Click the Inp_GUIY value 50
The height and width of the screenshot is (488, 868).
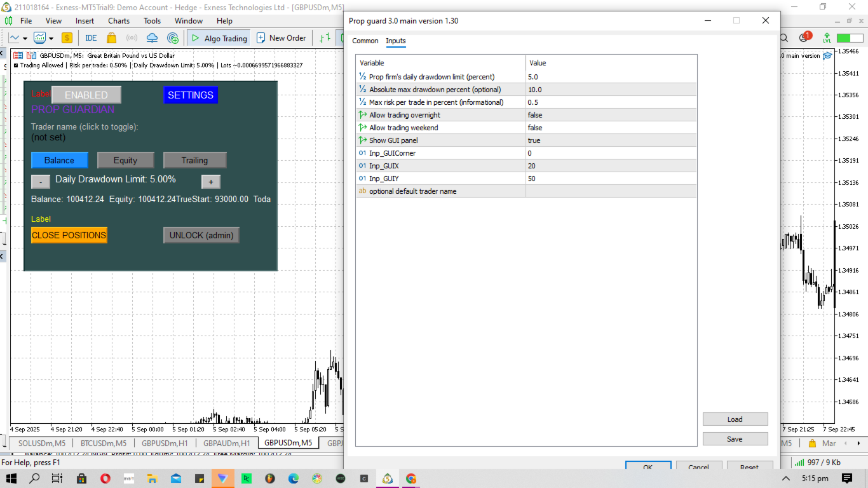[x=611, y=179]
